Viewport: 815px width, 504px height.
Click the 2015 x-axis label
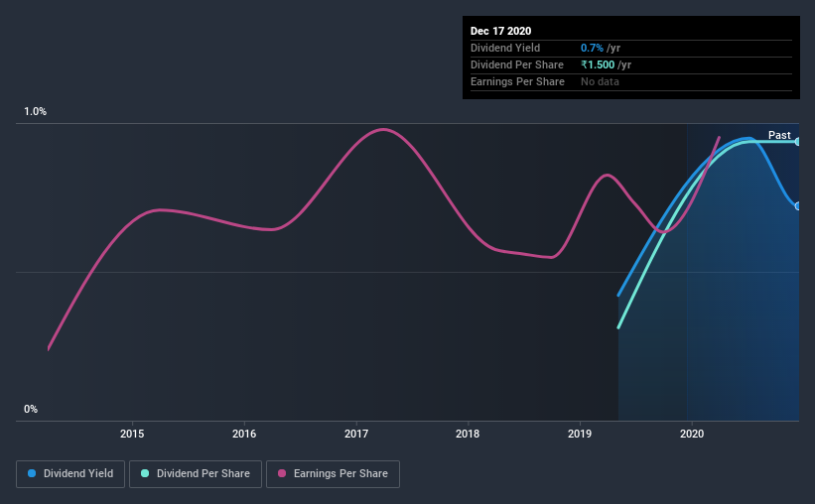coord(132,434)
